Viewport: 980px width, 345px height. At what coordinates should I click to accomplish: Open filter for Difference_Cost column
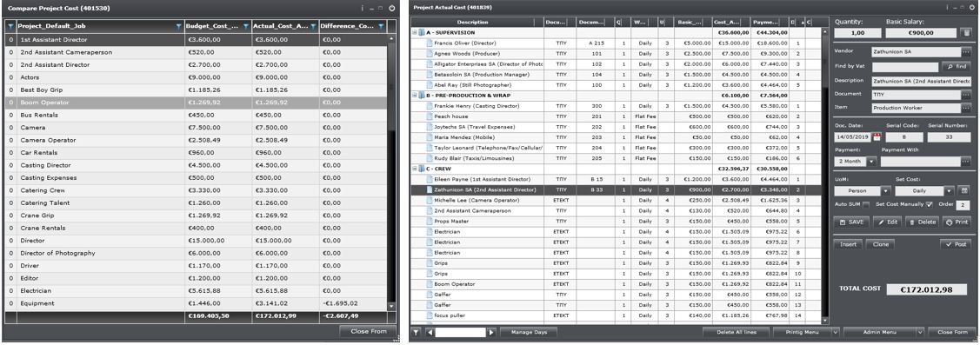[x=381, y=26]
